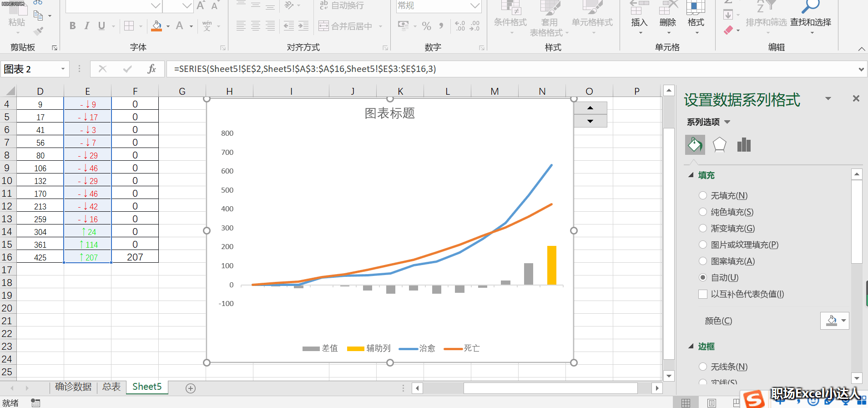The height and width of the screenshot is (408, 868).
Task: Switch to Normal view in status bar
Action: click(686, 403)
